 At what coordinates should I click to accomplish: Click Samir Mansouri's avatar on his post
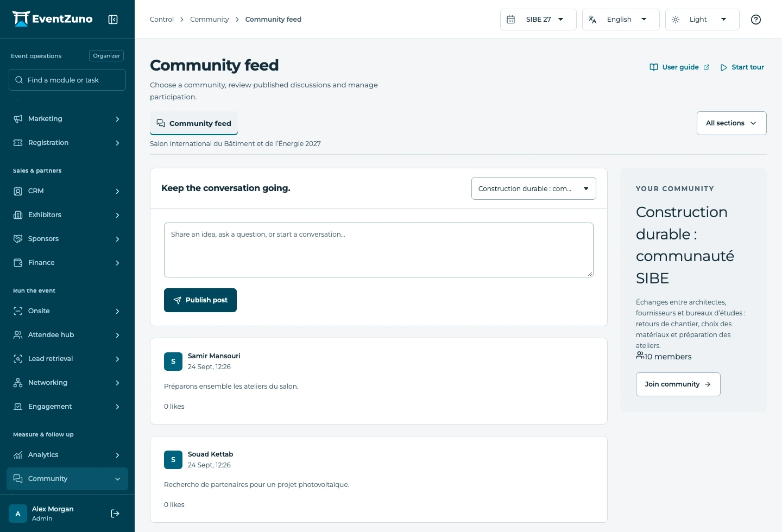pos(173,362)
